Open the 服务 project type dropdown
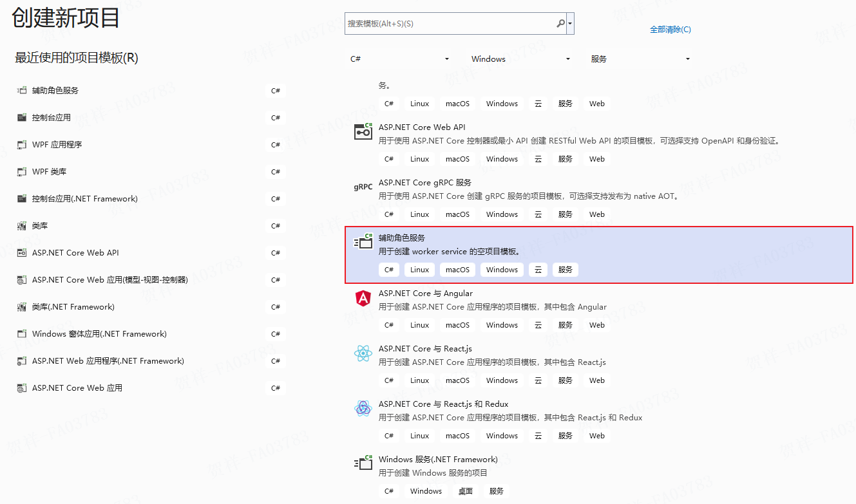Viewport: 856px width, 504px height. 640,59
